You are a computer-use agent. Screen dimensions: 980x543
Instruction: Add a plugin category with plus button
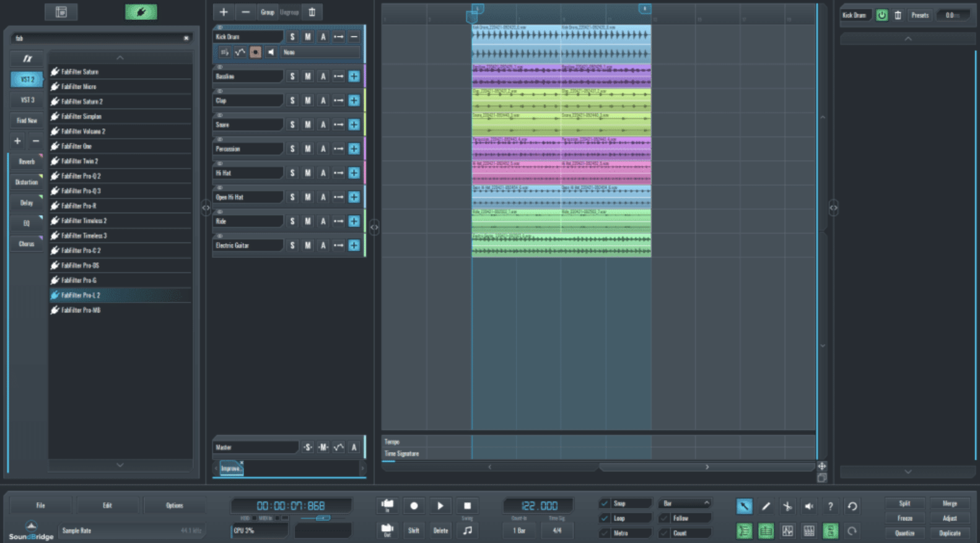[17, 141]
